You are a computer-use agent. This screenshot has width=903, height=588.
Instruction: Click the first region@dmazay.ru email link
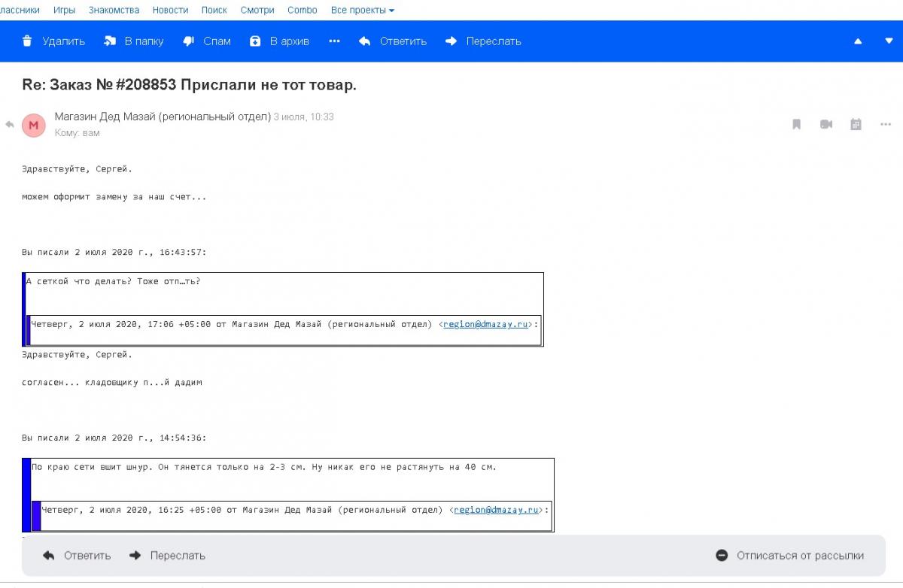(485, 324)
